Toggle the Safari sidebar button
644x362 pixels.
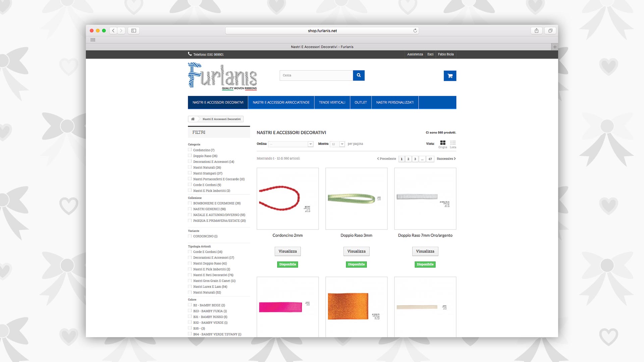click(x=133, y=31)
